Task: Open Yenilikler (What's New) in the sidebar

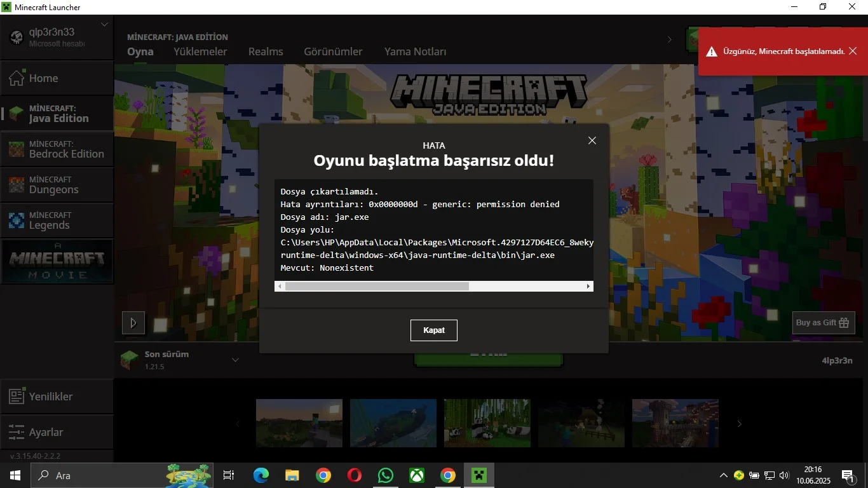Action: coord(57,396)
